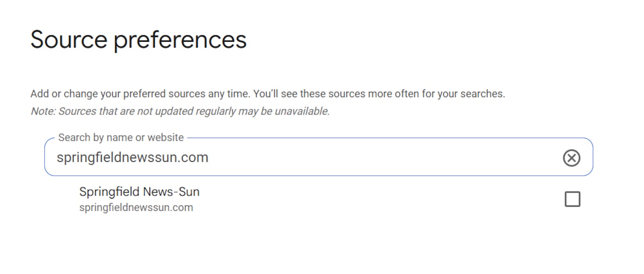Image resolution: width=644 pixels, height=274 pixels.
Task: Click the grey domain text below Springfield News-Sun
Action: (x=136, y=208)
